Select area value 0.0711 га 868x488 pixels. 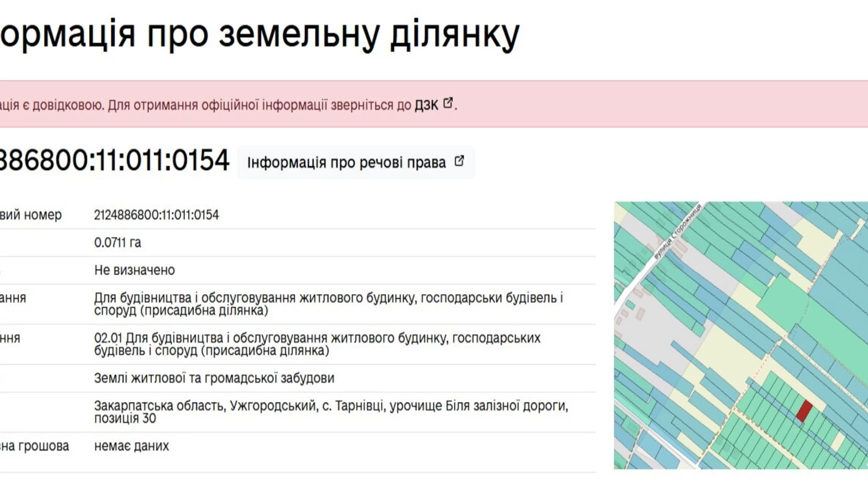point(117,243)
